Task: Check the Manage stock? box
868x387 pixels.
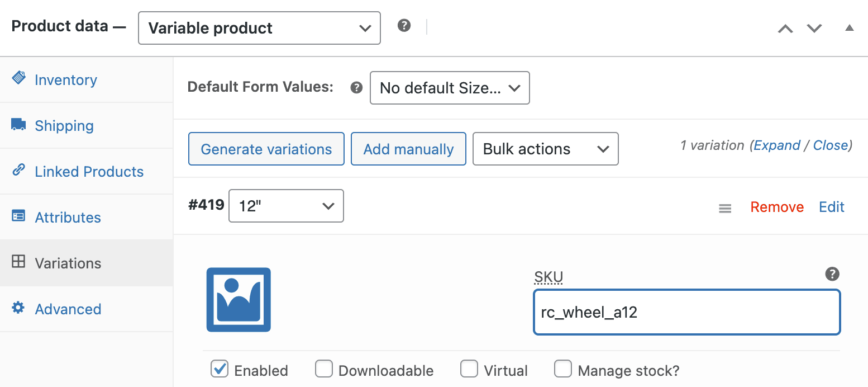Action: (563, 369)
